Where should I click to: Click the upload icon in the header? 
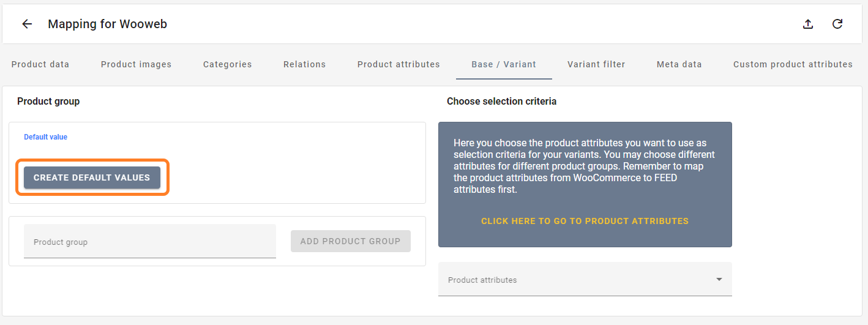click(808, 24)
